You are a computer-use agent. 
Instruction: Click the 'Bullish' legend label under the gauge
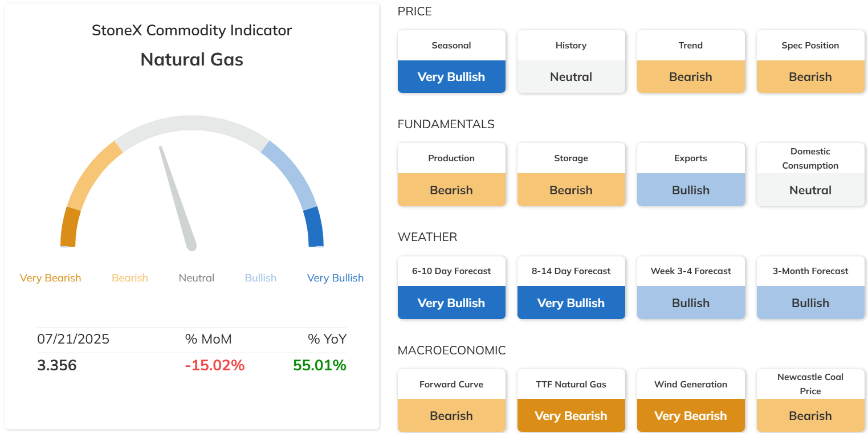(260, 278)
